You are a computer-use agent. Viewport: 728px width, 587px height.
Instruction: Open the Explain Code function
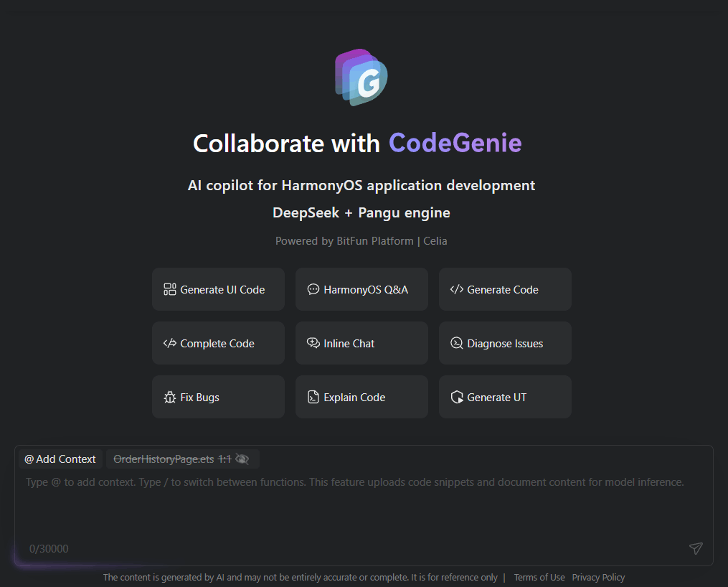[361, 397]
